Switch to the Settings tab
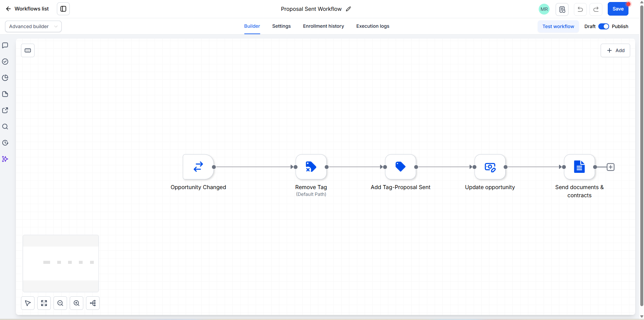 click(x=281, y=26)
